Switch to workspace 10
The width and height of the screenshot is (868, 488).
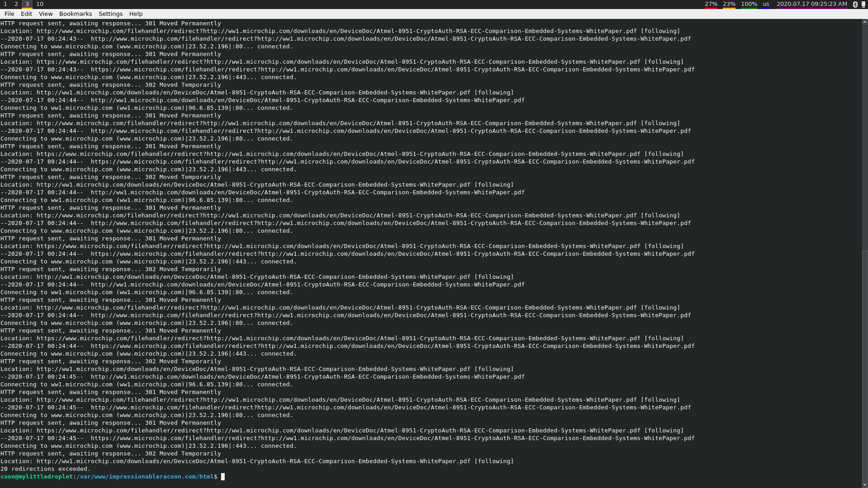coord(40,4)
